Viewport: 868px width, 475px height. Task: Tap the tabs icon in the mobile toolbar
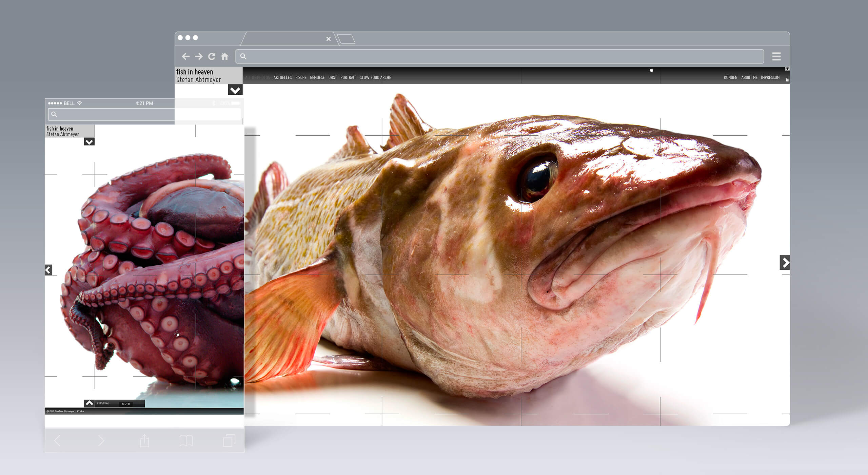pos(229,441)
